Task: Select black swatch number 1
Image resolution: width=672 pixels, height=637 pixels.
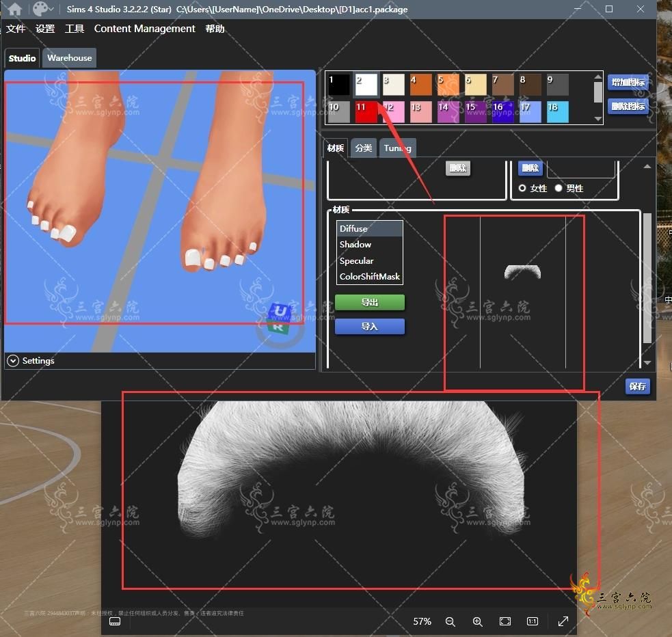Action: [338, 84]
